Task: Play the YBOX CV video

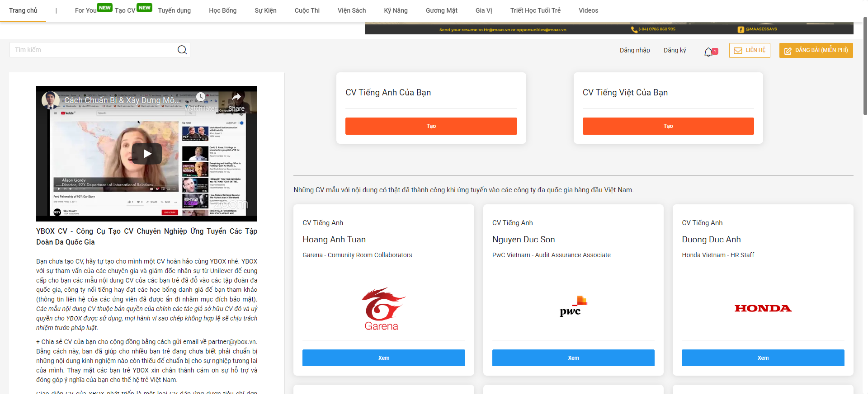Action: point(147,154)
